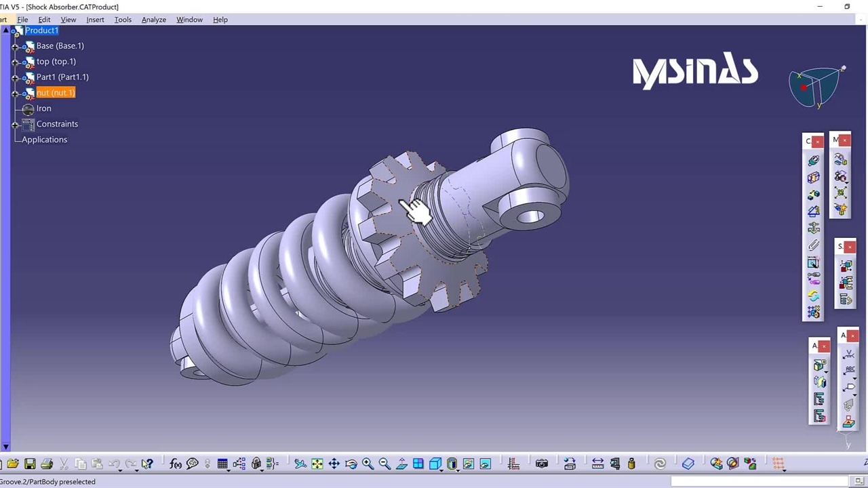Select nut (nut.1) in the tree
Viewport: 868px width, 488px height.
coord(56,93)
